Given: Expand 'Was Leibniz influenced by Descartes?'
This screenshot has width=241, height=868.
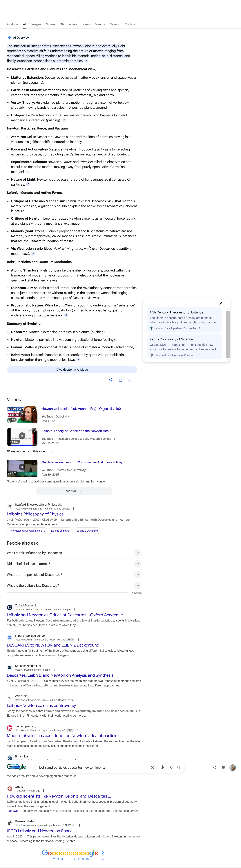Looking at the screenshot, I should (74, 553).
